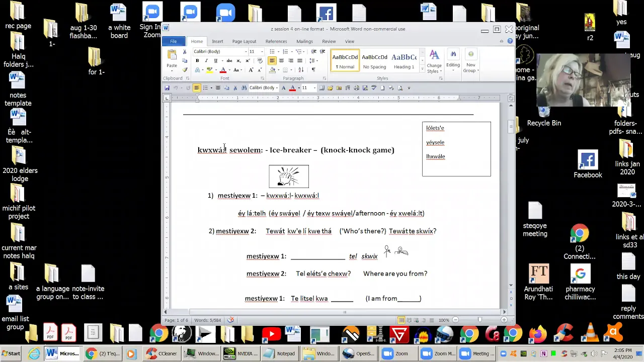This screenshot has width=644, height=362.
Task: Apply the Heading 1 style
Action: [x=404, y=61]
